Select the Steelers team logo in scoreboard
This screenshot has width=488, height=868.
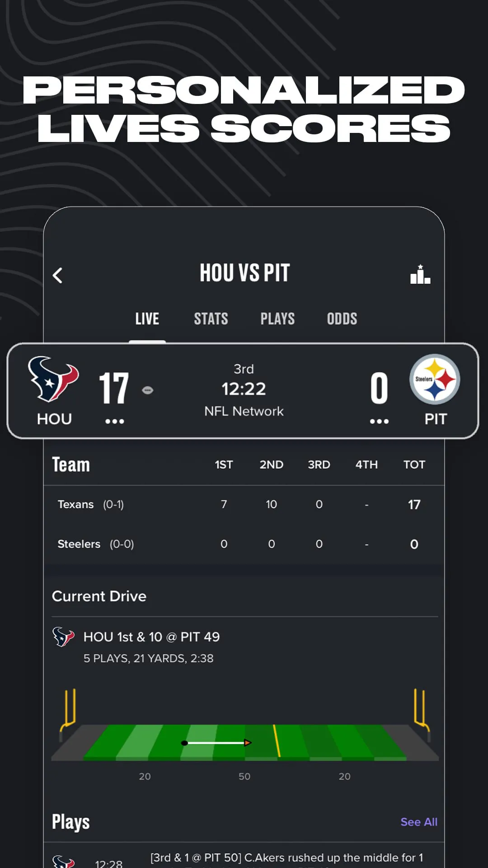435,380
